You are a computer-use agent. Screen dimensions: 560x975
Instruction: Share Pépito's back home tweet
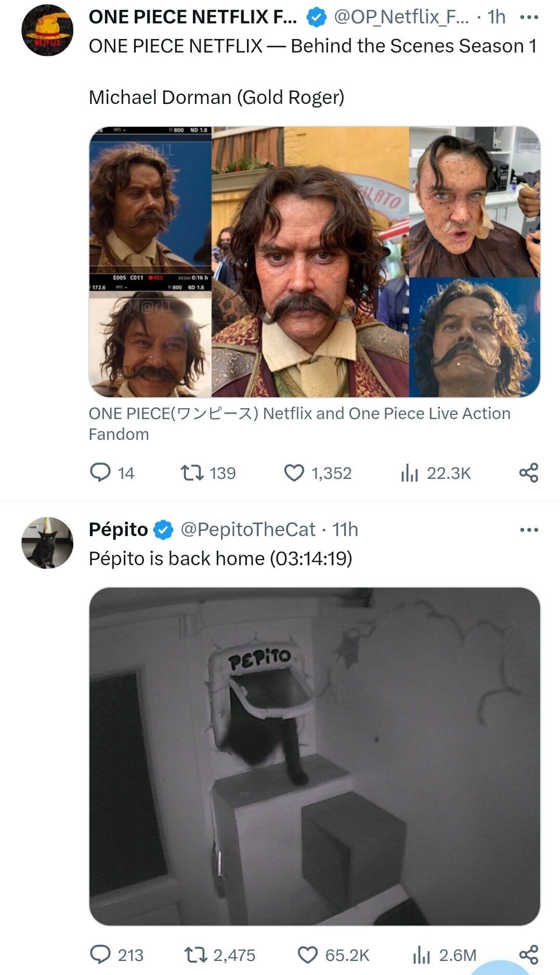coord(528,955)
